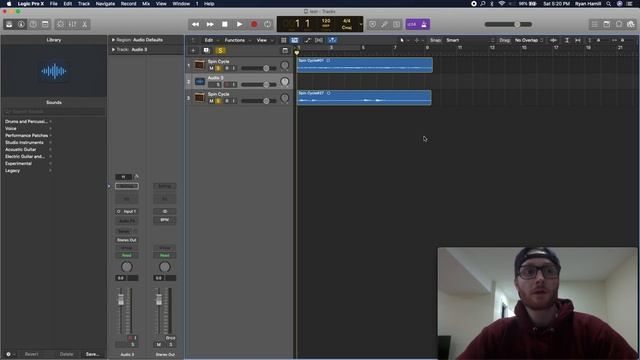Toggle Solo on track 1 Spin Cycle
This screenshot has width=640, height=360.
tap(218, 68)
